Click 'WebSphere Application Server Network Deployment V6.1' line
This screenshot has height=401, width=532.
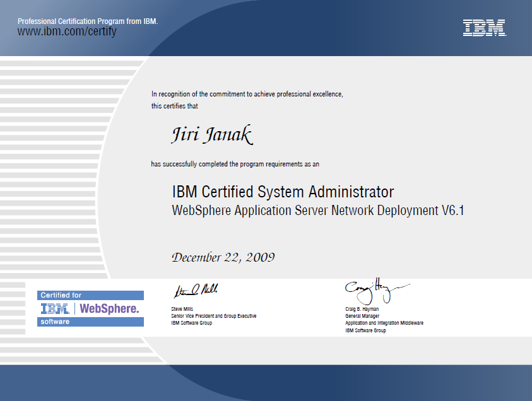[318, 210]
